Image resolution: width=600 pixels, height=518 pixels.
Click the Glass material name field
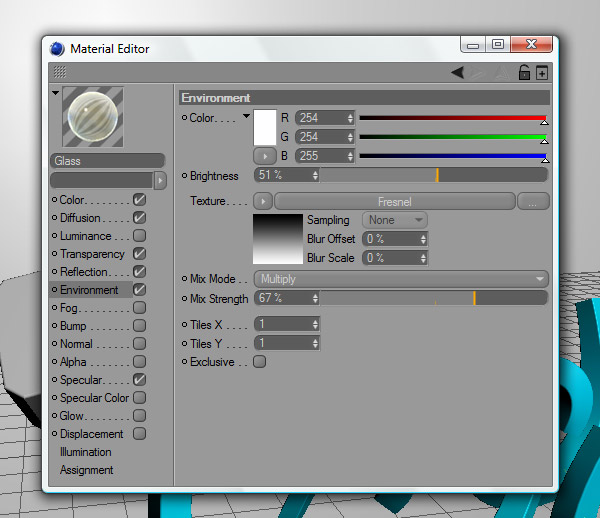click(x=107, y=161)
